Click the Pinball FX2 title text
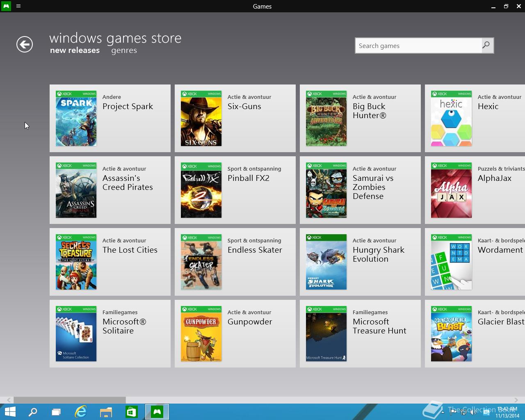This screenshot has height=420, width=525. click(249, 178)
